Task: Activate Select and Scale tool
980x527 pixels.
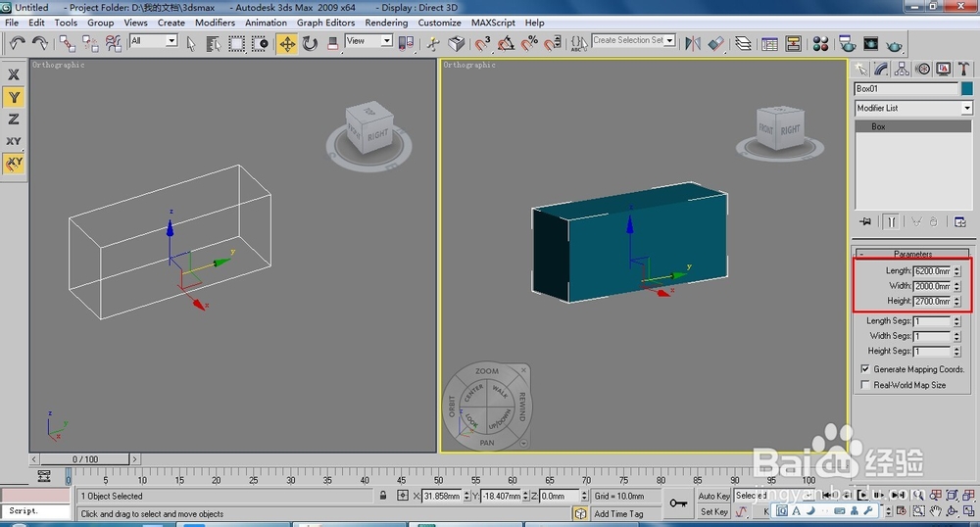Action: pos(332,43)
